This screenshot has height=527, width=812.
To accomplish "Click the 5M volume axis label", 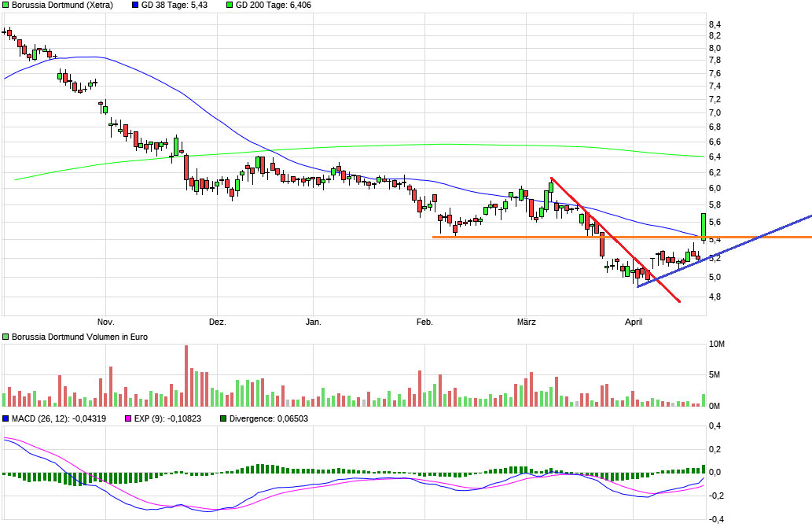I will (x=715, y=374).
